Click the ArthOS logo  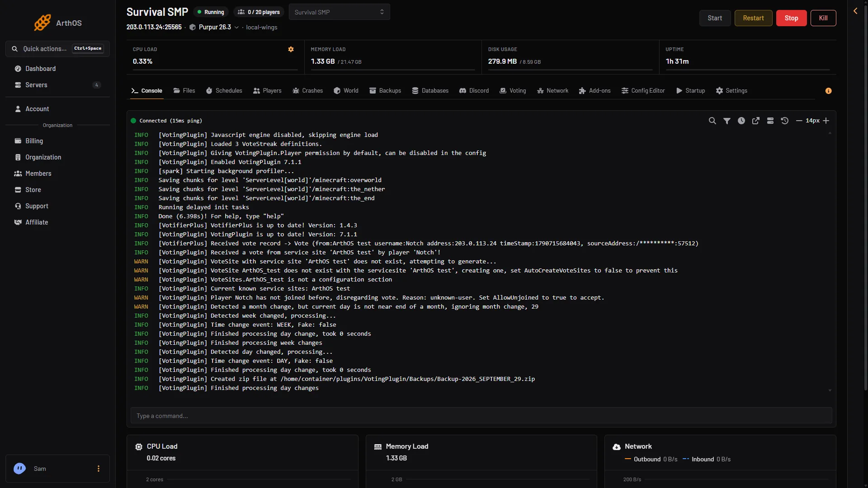coord(57,23)
